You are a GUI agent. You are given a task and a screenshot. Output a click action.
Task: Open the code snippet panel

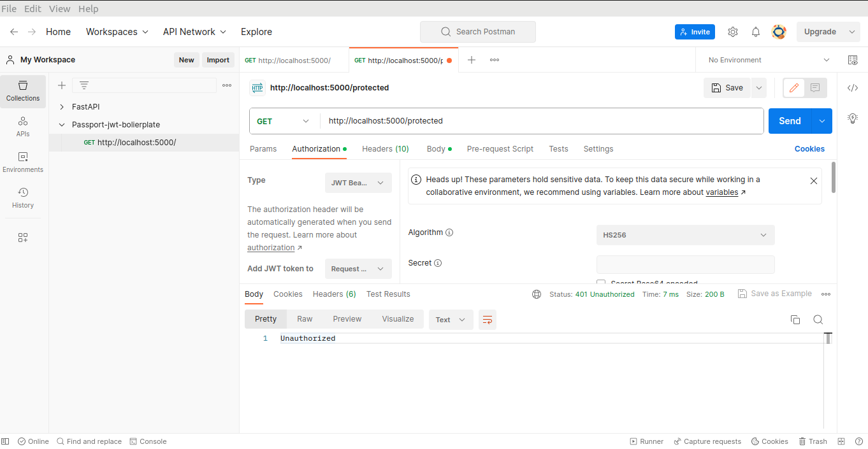853,88
